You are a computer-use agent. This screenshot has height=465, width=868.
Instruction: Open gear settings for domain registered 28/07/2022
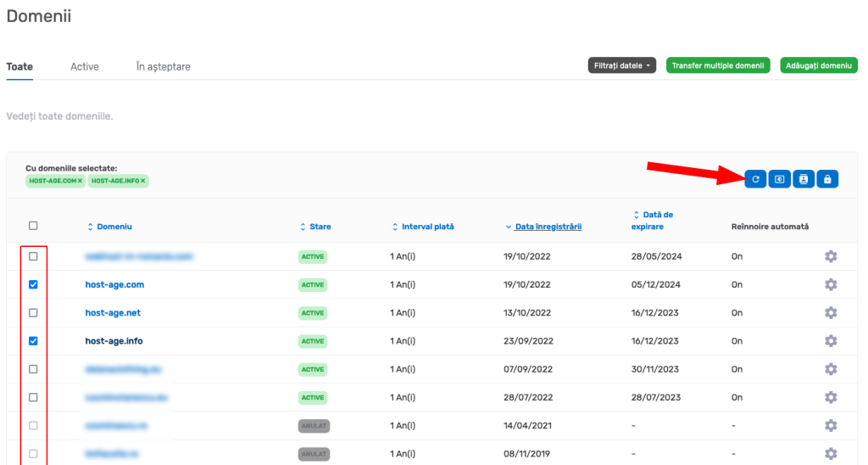point(831,397)
